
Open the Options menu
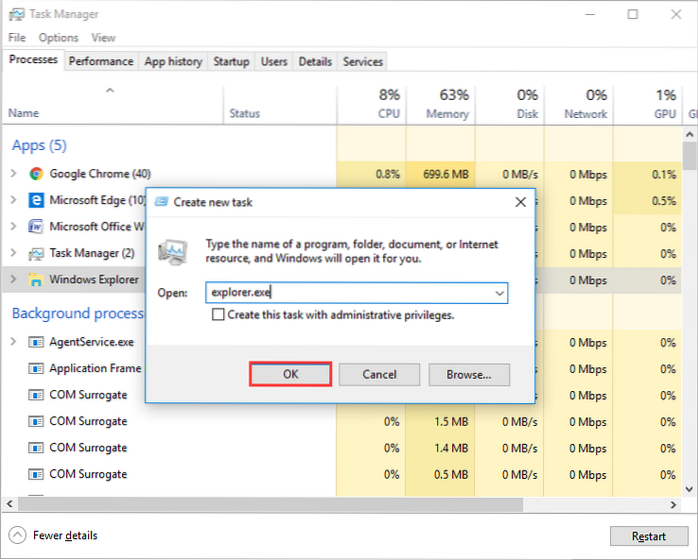(59, 37)
